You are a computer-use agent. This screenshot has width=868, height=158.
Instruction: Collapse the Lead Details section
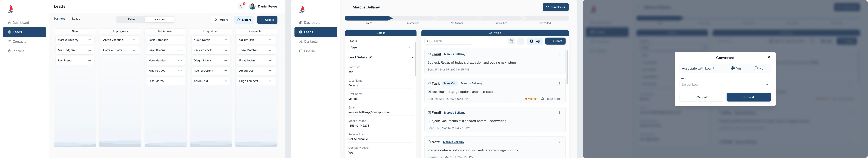[412, 57]
